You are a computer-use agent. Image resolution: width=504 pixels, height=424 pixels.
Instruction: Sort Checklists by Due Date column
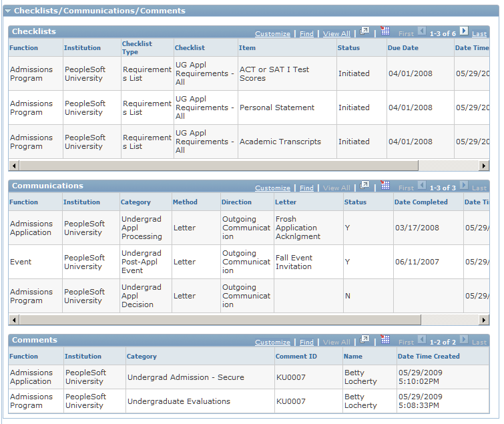(403, 48)
